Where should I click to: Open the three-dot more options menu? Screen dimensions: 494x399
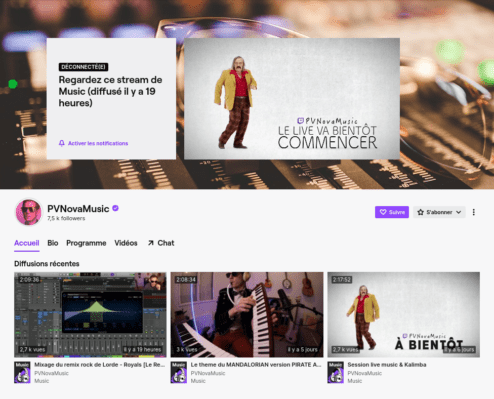click(x=474, y=212)
